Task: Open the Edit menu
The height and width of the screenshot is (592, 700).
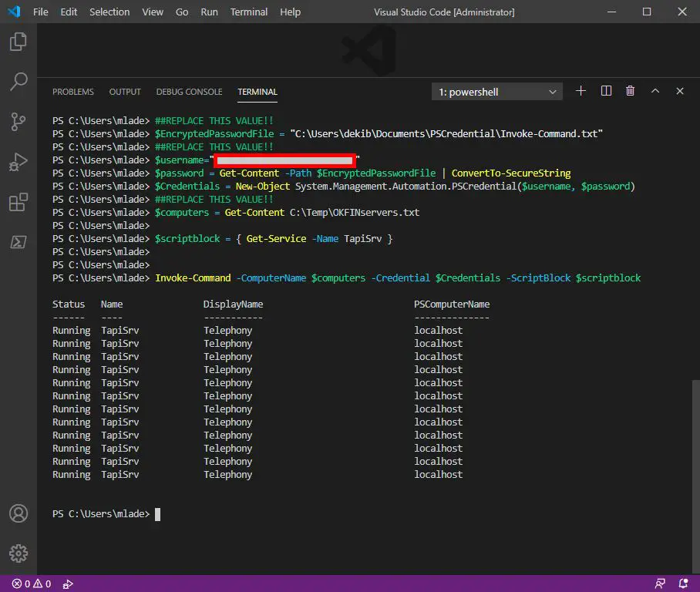Action: click(x=69, y=12)
